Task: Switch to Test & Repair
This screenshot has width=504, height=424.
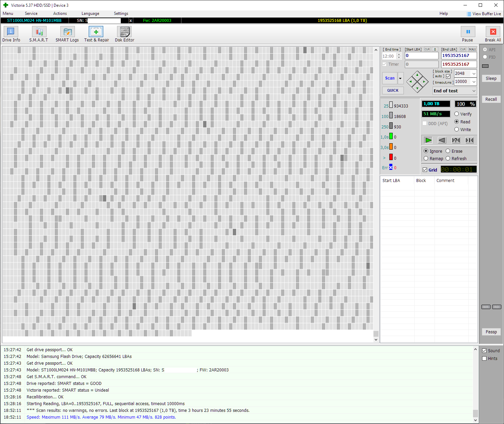Action: [x=96, y=34]
